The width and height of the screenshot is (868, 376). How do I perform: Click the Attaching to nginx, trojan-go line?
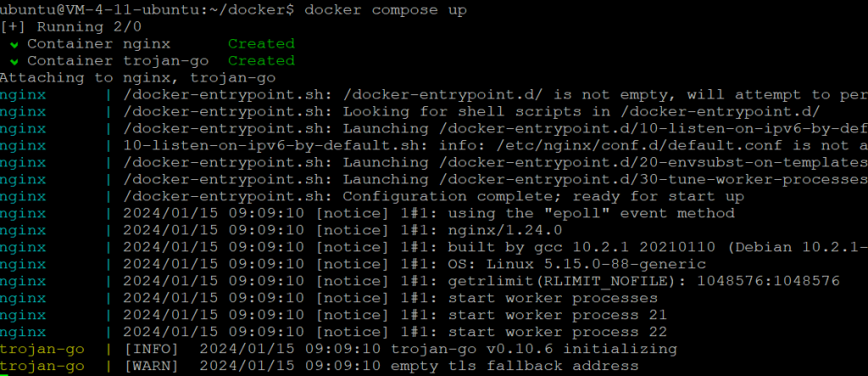tap(138, 77)
